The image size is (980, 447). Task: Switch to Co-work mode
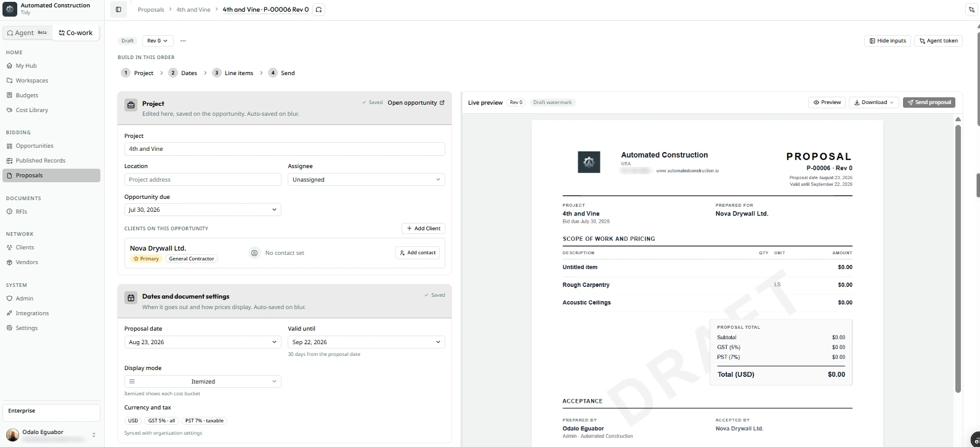(x=76, y=33)
